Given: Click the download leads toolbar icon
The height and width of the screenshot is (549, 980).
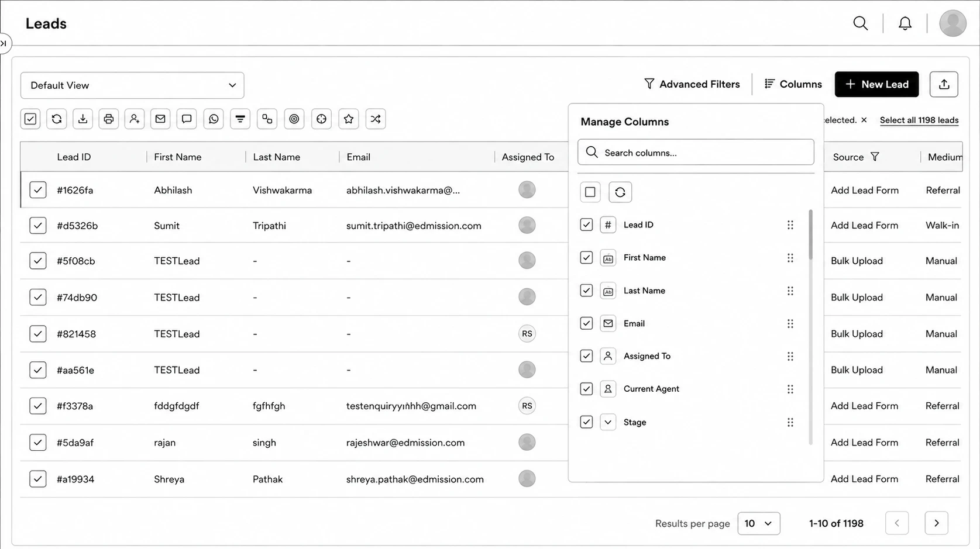Looking at the screenshot, I should [x=82, y=119].
